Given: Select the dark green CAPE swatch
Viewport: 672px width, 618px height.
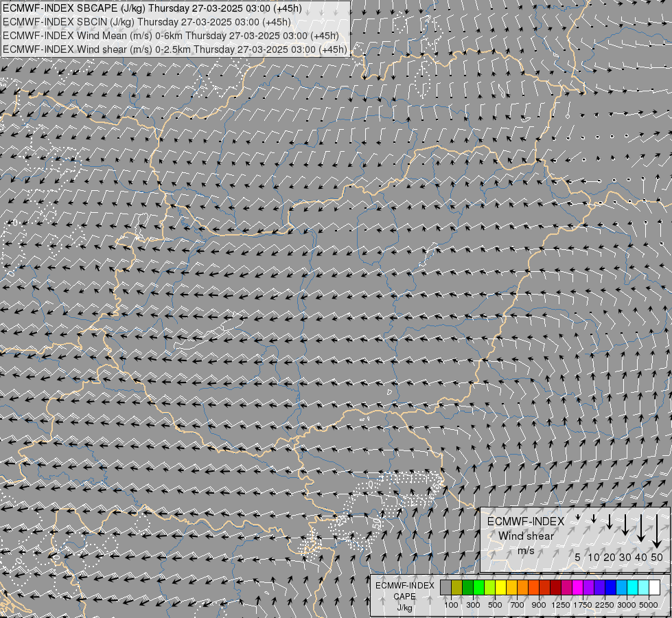Looking at the screenshot, I should click(x=467, y=587).
